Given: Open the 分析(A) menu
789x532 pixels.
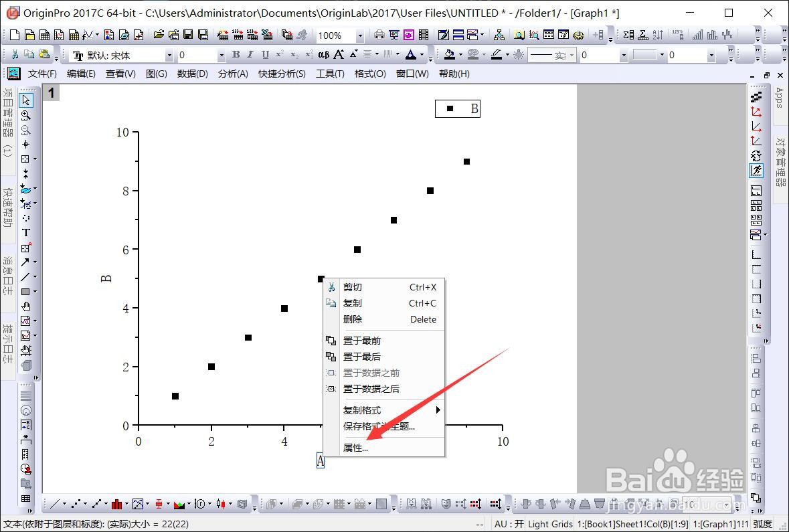Looking at the screenshot, I should click(233, 74).
